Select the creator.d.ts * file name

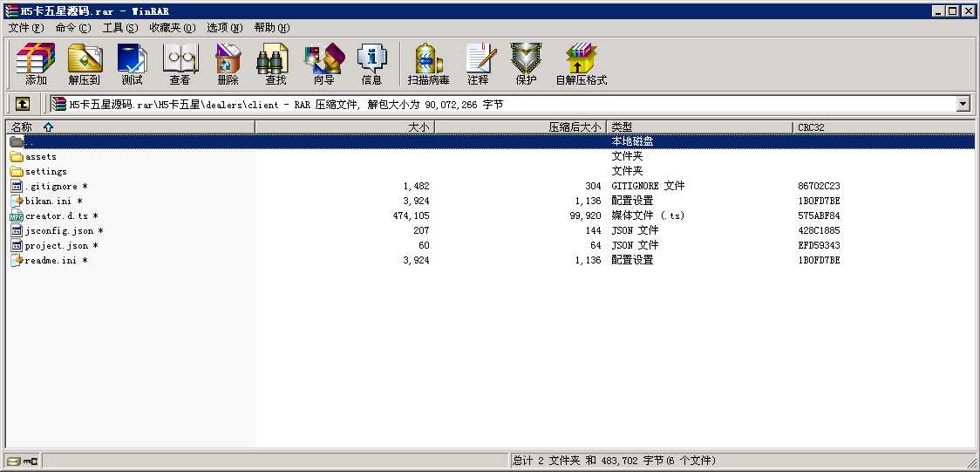coord(62,215)
